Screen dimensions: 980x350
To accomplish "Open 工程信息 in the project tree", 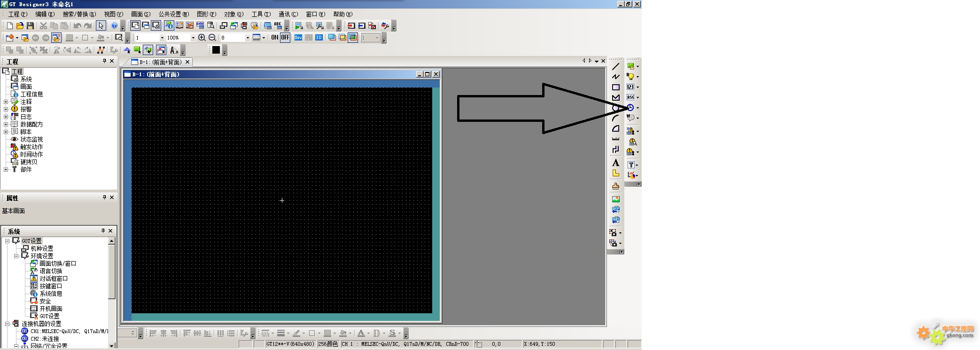I will click(31, 94).
